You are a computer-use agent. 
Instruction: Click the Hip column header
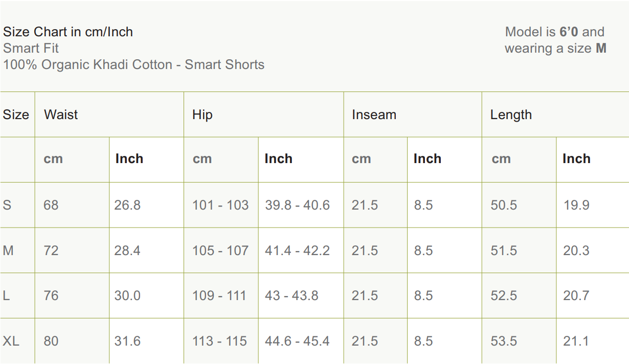202,115
